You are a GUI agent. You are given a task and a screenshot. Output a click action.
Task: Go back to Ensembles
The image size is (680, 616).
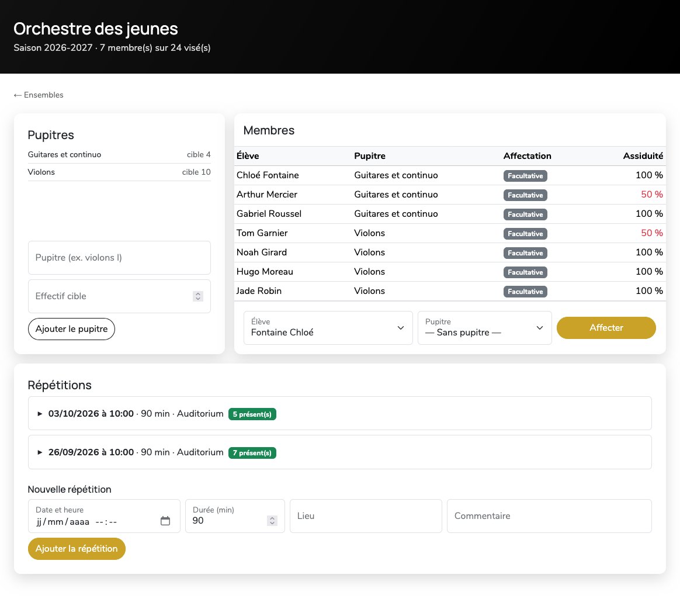tap(39, 95)
